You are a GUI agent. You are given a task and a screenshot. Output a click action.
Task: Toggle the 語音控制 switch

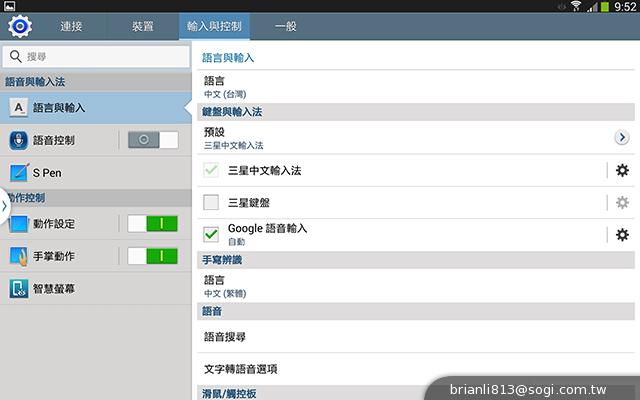click(153, 140)
